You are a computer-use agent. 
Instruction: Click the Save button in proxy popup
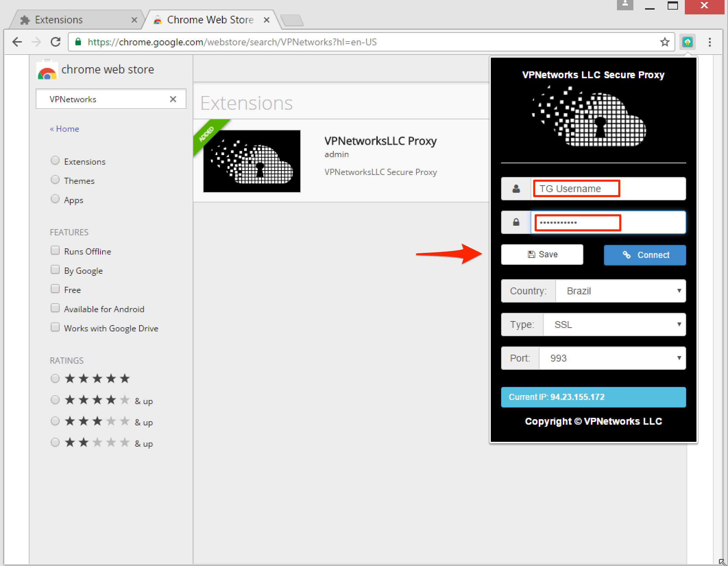pyautogui.click(x=542, y=255)
